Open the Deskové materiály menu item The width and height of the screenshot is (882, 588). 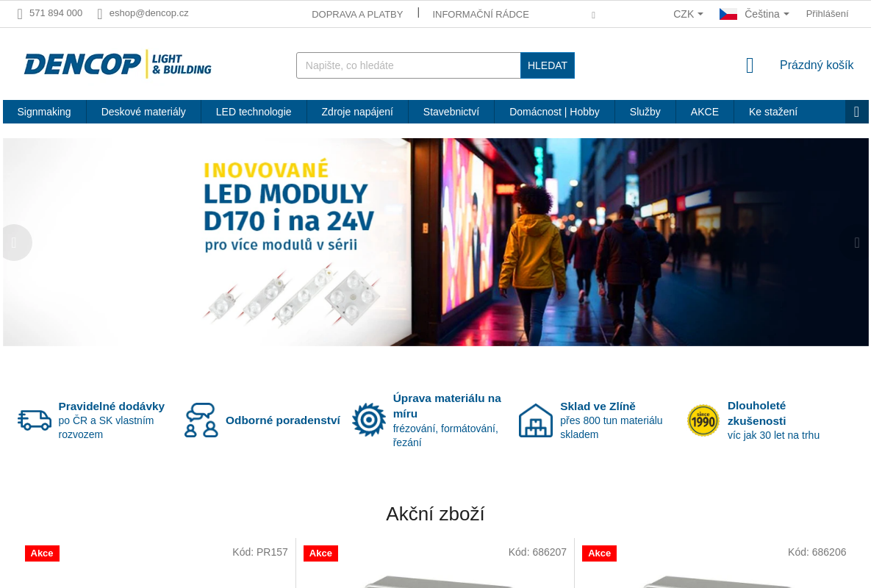143,112
